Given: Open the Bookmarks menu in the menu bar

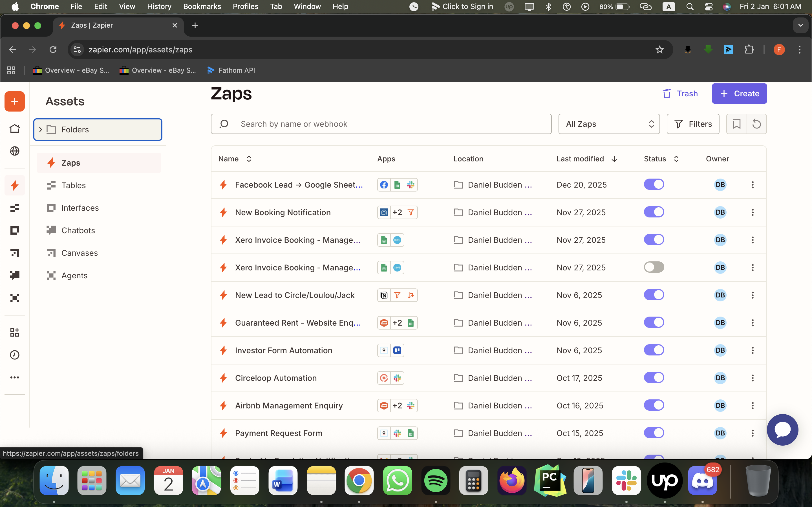Looking at the screenshot, I should pyautogui.click(x=202, y=6).
